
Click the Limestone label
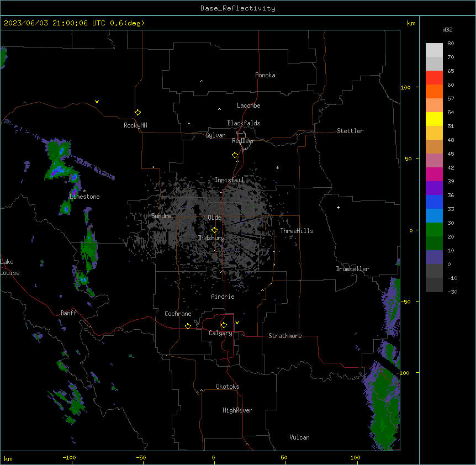click(x=84, y=197)
